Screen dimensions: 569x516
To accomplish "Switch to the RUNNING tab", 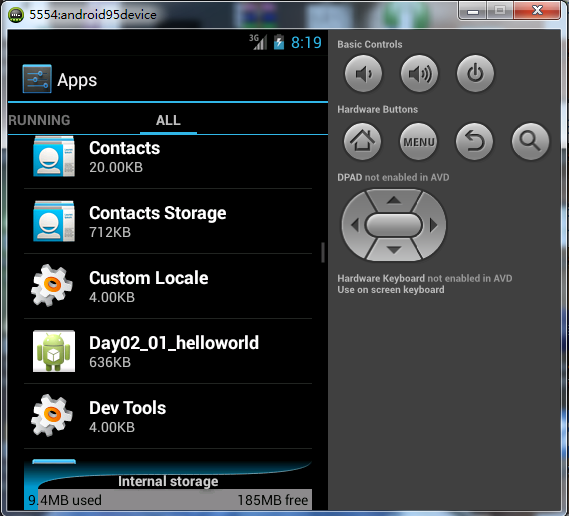I will [x=39, y=120].
